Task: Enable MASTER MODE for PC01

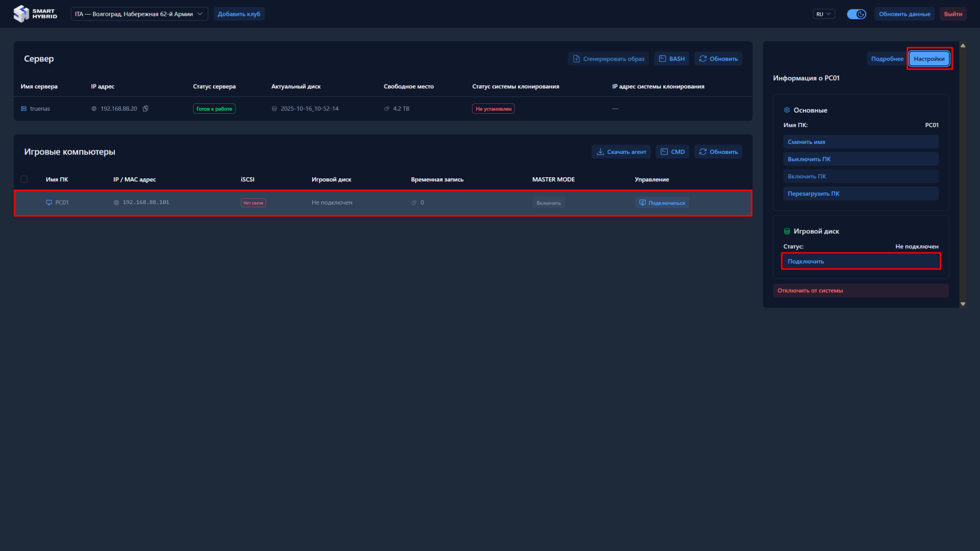Action: [x=548, y=203]
